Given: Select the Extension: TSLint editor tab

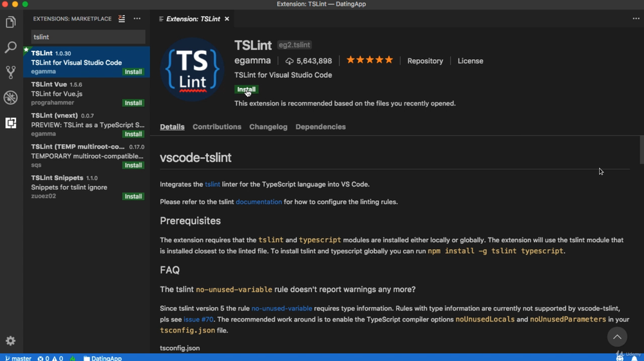Looking at the screenshot, I should 193,19.
